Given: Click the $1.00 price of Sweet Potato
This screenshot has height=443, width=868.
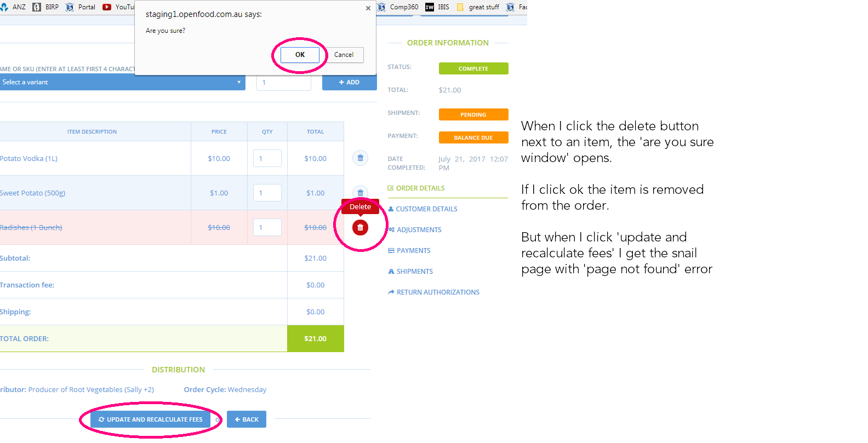Looking at the screenshot, I should point(219,193).
